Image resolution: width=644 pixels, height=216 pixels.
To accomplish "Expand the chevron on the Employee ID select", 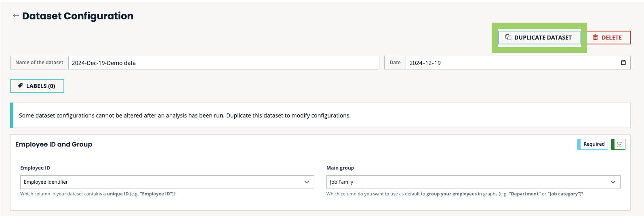I will click(306, 182).
